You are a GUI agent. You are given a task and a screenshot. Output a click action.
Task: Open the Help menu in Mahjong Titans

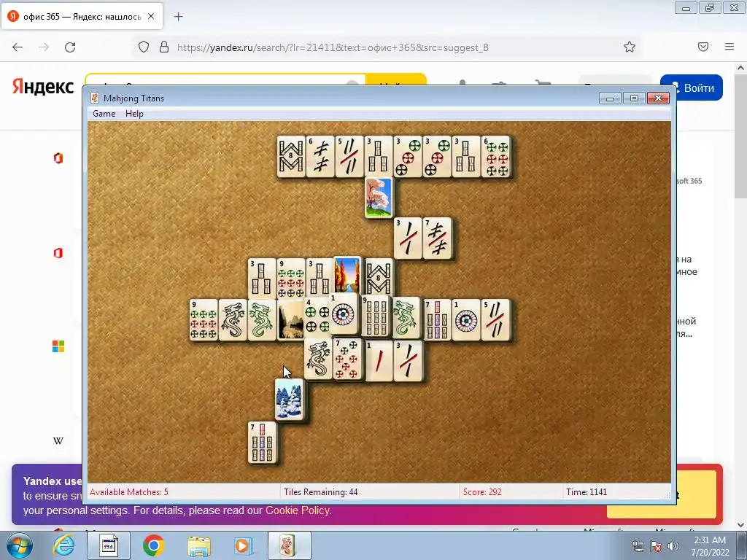point(134,113)
